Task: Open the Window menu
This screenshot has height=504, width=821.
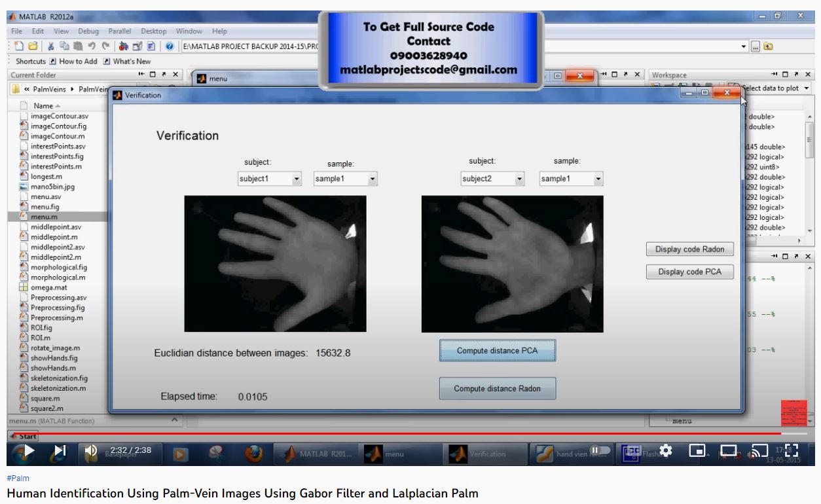Action: [189, 31]
